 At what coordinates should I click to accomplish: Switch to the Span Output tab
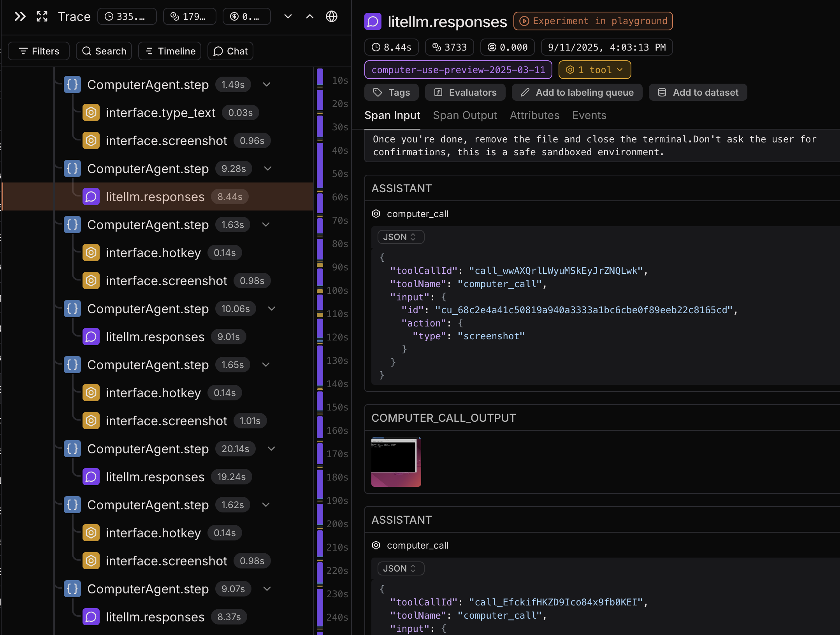point(465,116)
